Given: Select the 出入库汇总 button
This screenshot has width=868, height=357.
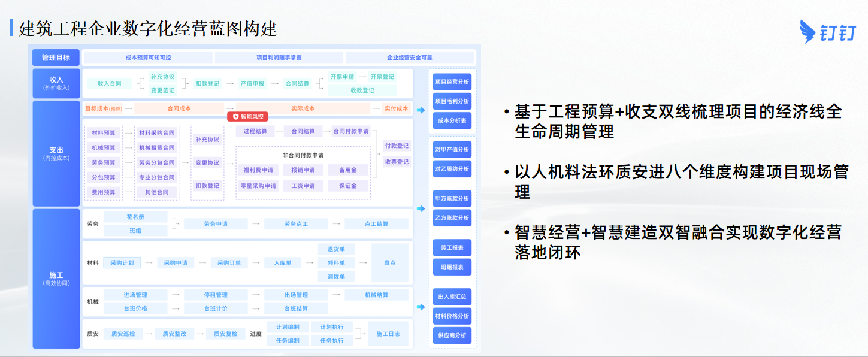Looking at the screenshot, I should (452, 297).
